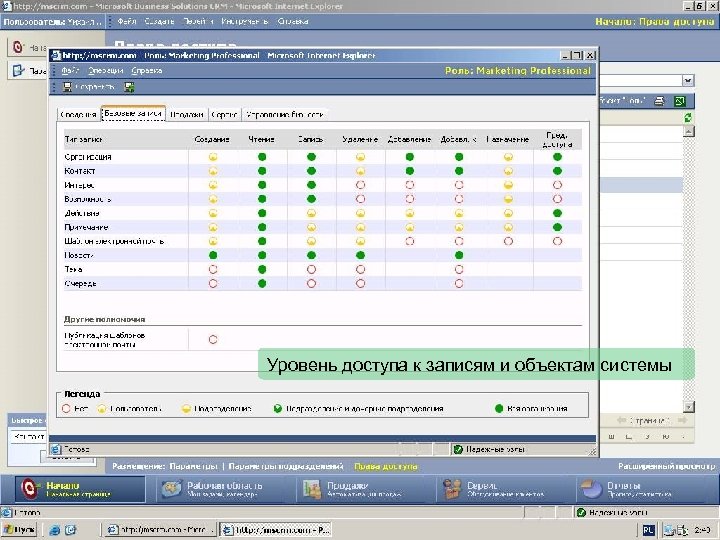Click the Excel export icon
720x540 pixels.
point(680,101)
